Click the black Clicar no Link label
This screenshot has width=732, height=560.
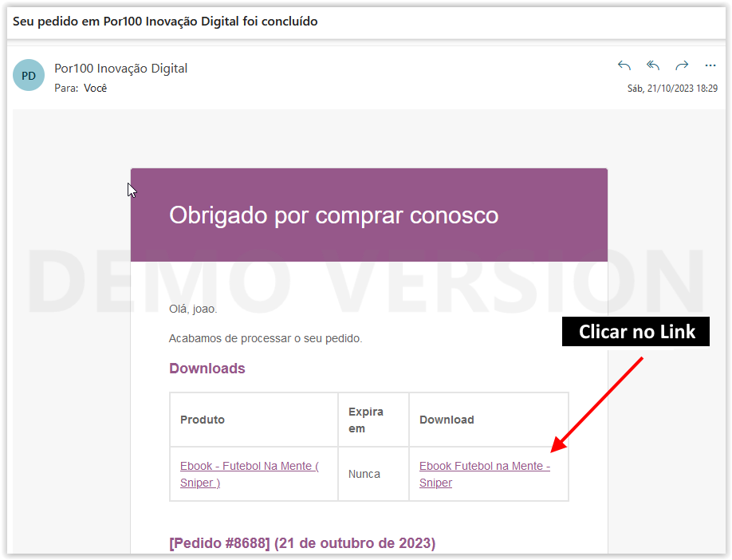point(636,332)
